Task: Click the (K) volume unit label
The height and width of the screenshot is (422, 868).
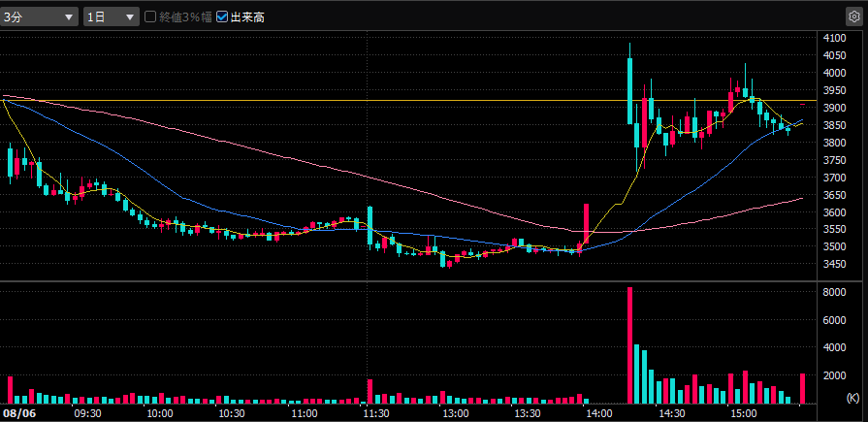Action: pyautogui.click(x=852, y=398)
